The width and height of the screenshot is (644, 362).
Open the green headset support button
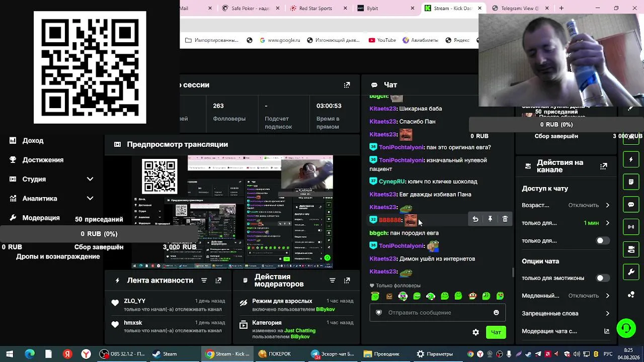[626, 329]
